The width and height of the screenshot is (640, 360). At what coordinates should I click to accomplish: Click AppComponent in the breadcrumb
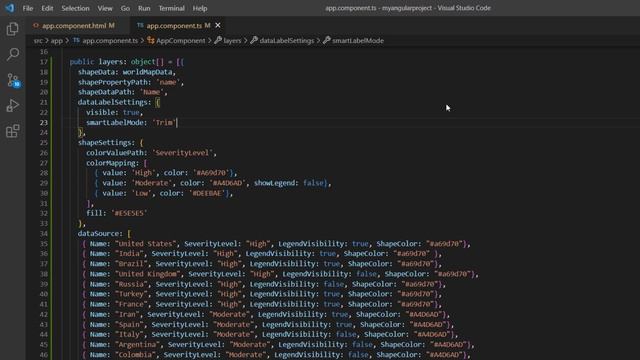pos(180,40)
